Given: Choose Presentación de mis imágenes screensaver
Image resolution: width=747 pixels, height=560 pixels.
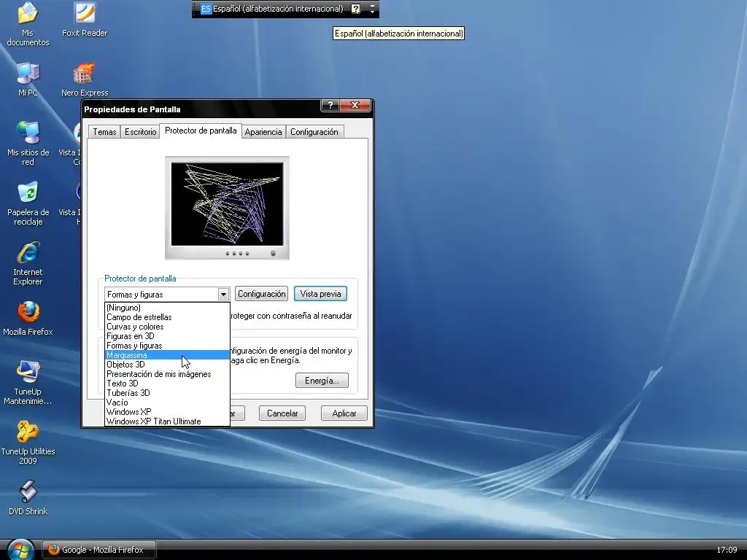Looking at the screenshot, I should 167,374.
